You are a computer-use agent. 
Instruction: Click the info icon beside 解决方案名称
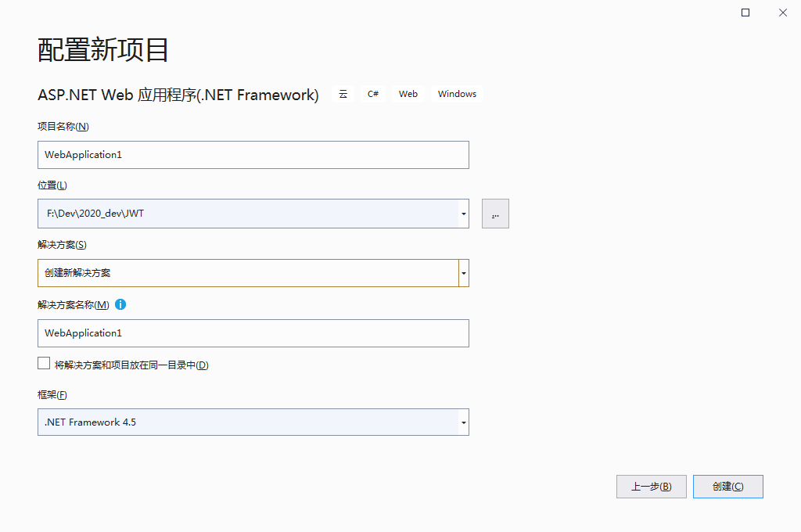coord(120,304)
